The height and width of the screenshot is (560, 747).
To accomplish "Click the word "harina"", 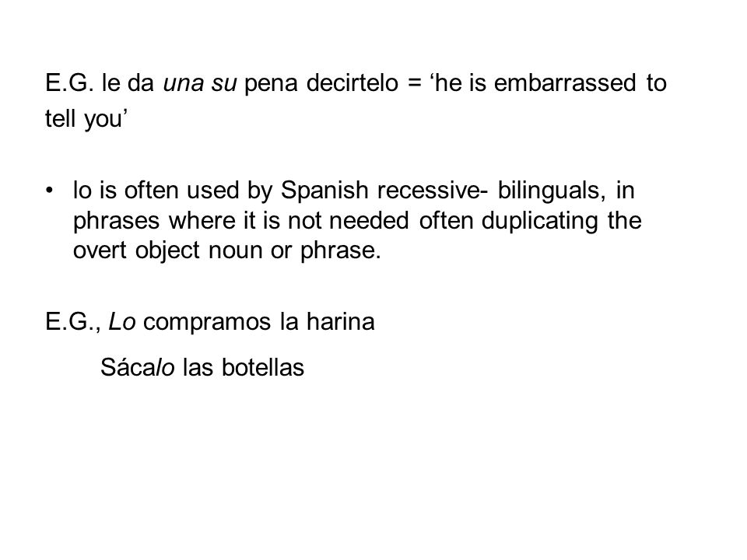I will [x=341, y=321].
